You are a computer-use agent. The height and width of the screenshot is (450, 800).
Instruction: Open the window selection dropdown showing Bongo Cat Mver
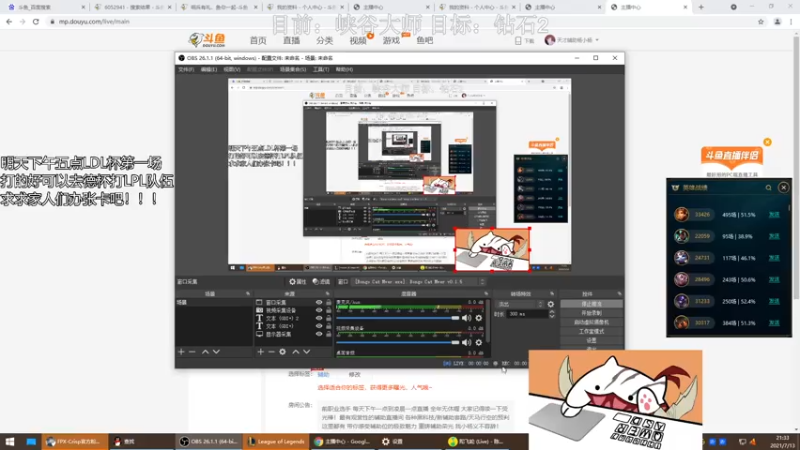(419, 282)
